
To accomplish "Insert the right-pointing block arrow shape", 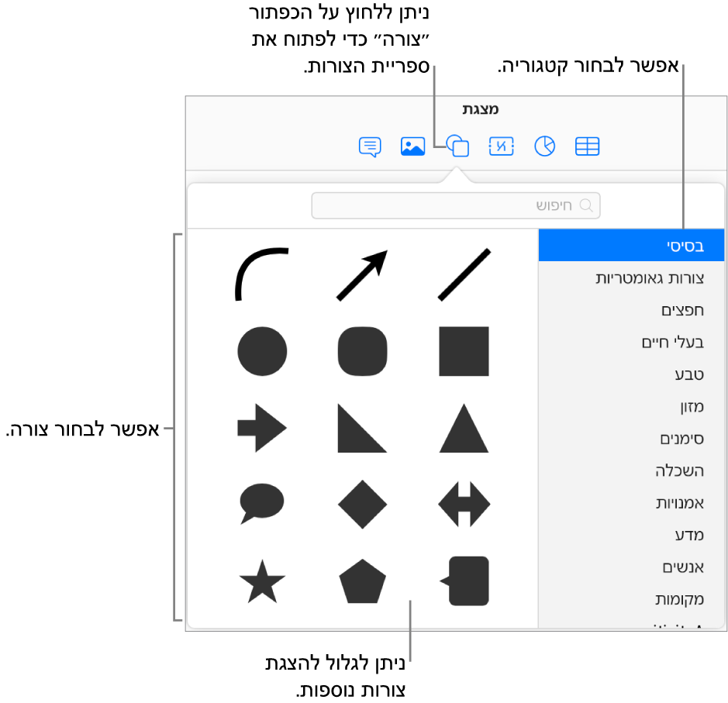I will click(262, 428).
